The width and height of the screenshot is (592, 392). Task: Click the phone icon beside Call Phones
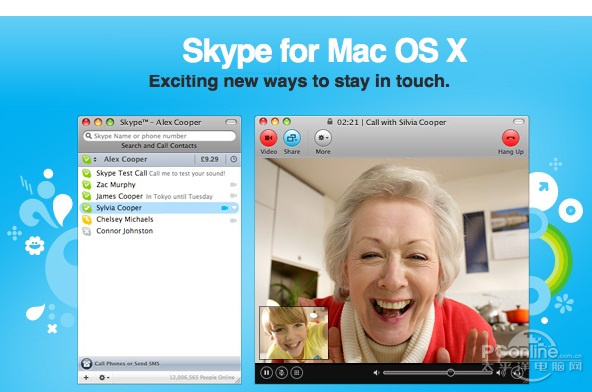[87, 364]
